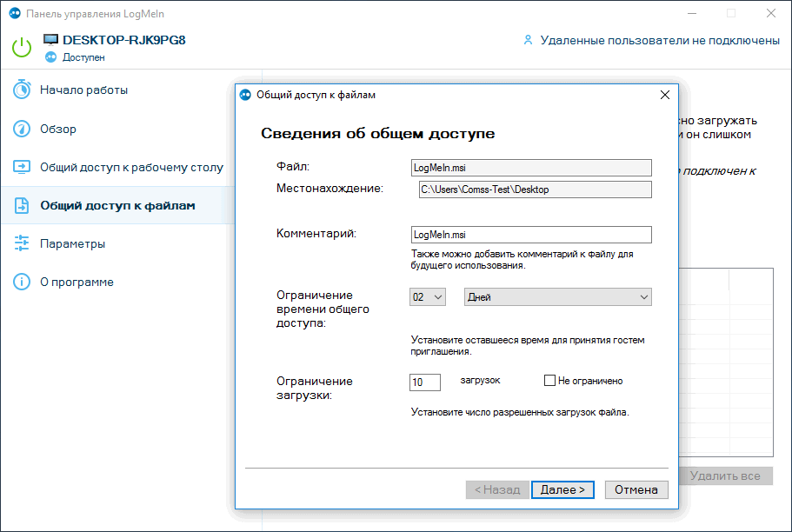Image resolution: width=792 pixels, height=532 pixels.
Task: Open the Начало работы section
Action: point(83,90)
